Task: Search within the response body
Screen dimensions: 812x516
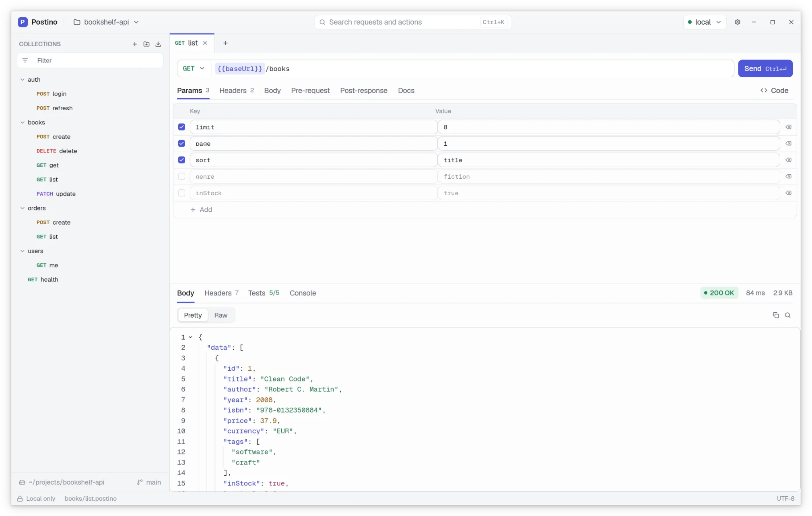Action: tap(788, 315)
